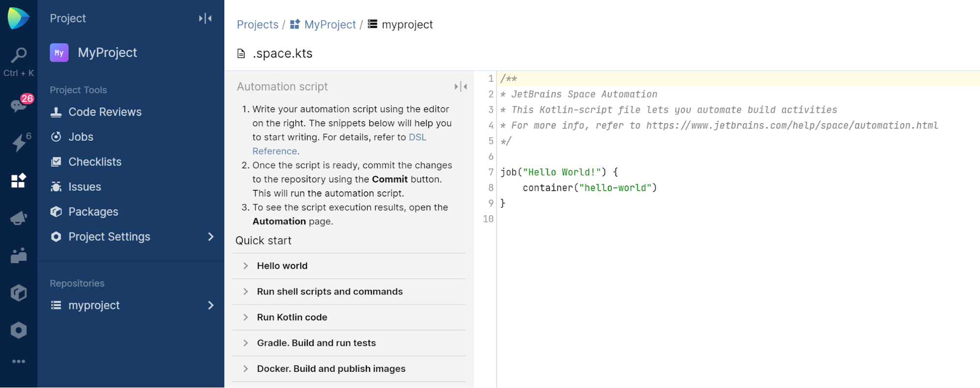Click line number 10 in editor gutter
Screen dimensions: 980x388
[x=488, y=219]
